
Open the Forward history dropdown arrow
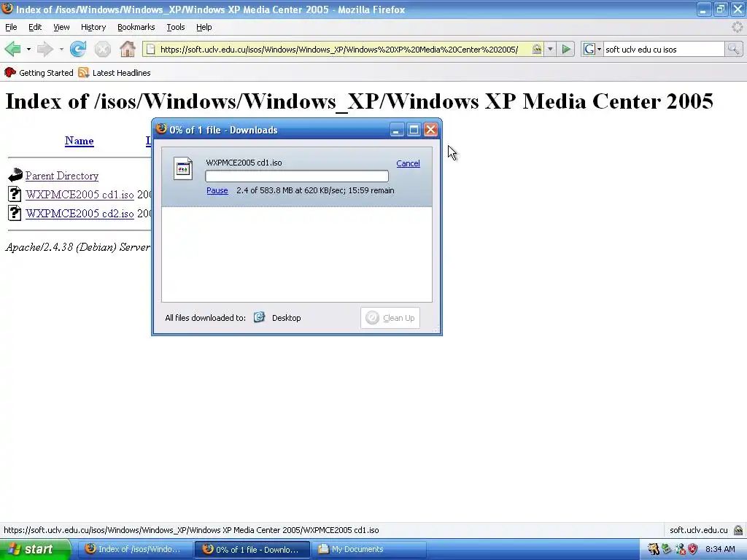click(61, 49)
